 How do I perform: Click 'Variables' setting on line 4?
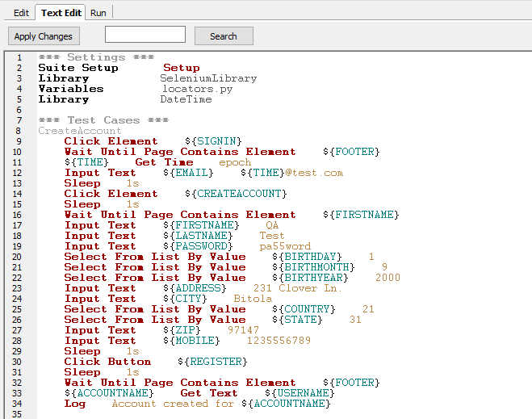[71, 89]
